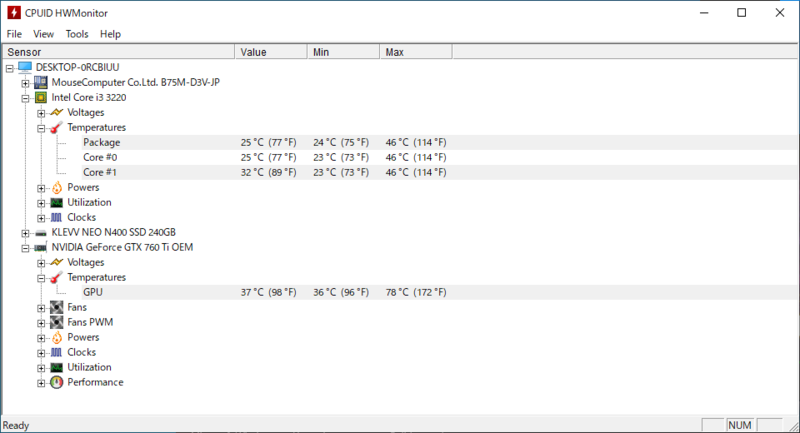Click Core #1 current value 32 °C

pos(268,172)
